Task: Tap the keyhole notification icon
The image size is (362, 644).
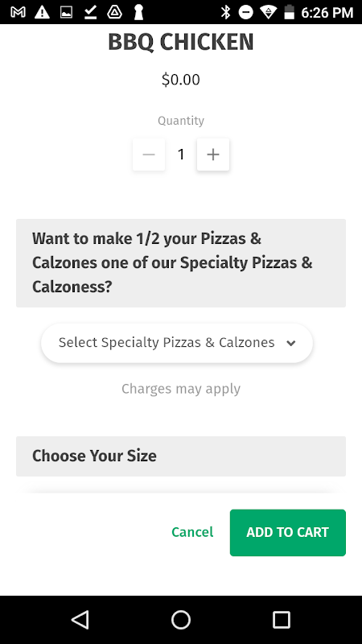Action: [138, 12]
